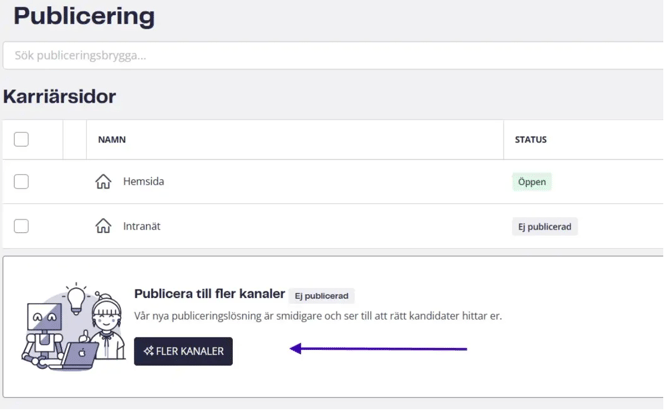Check the Hemsida row checkbox

click(x=21, y=182)
